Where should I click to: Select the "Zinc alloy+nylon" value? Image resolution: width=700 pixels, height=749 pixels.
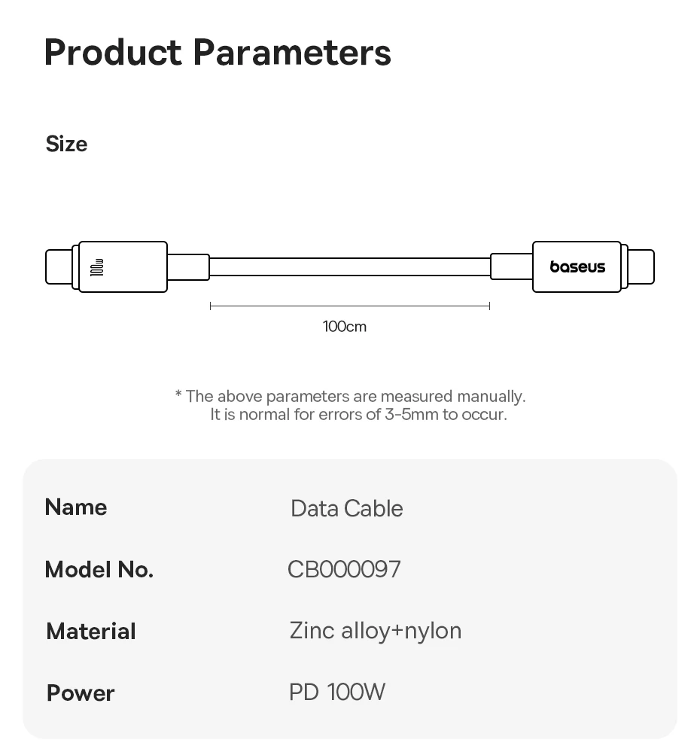point(376,631)
